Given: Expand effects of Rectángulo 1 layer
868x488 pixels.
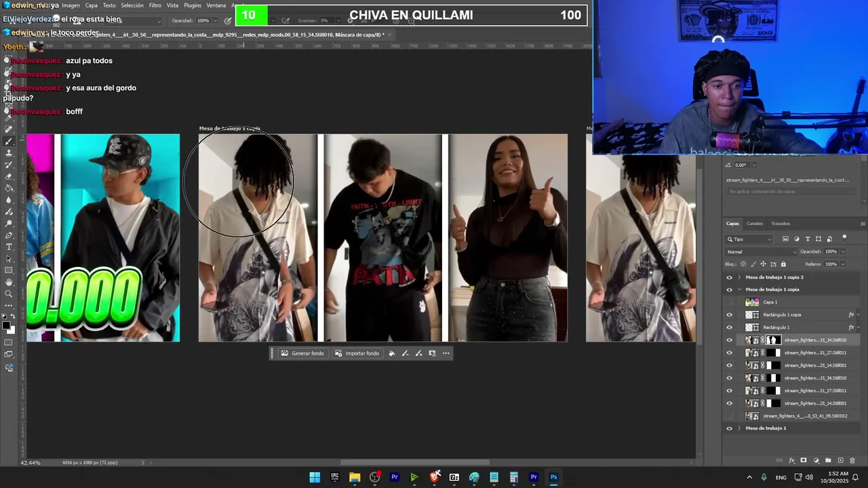Looking at the screenshot, I should click(859, 327).
